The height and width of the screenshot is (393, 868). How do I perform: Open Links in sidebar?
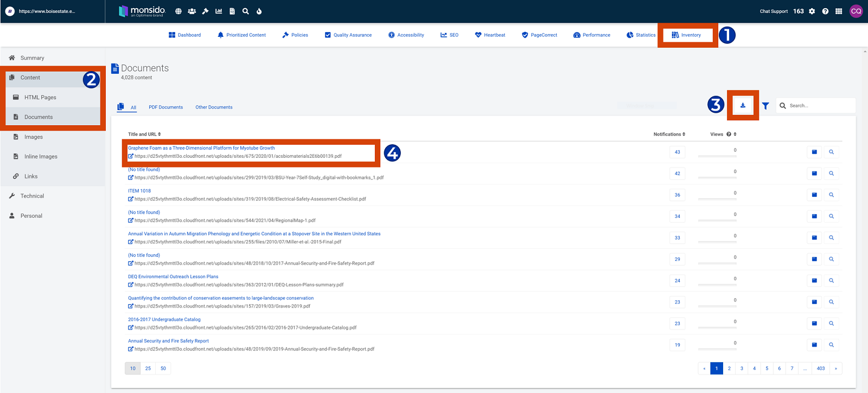point(53,176)
